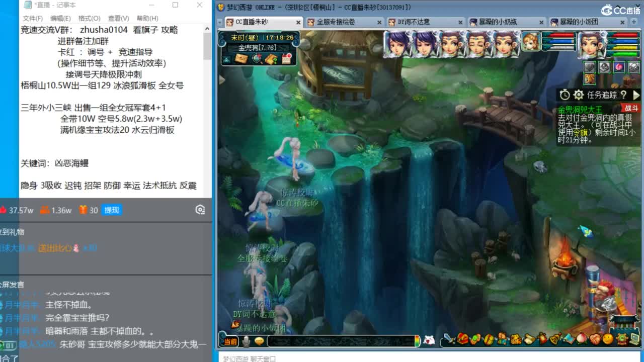The width and height of the screenshot is (644, 362).
Task: Click the 关键词：凶恶海鳗 line in Notepad
Action: (x=55, y=163)
